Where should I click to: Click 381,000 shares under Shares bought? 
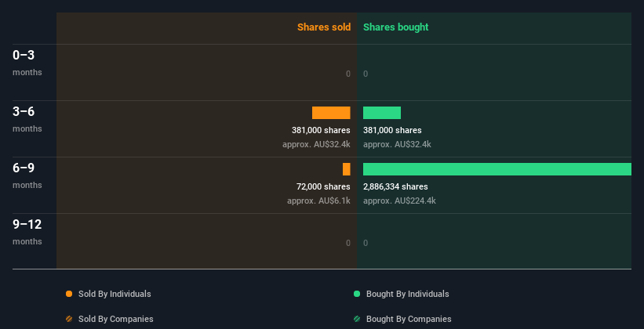[x=392, y=131]
